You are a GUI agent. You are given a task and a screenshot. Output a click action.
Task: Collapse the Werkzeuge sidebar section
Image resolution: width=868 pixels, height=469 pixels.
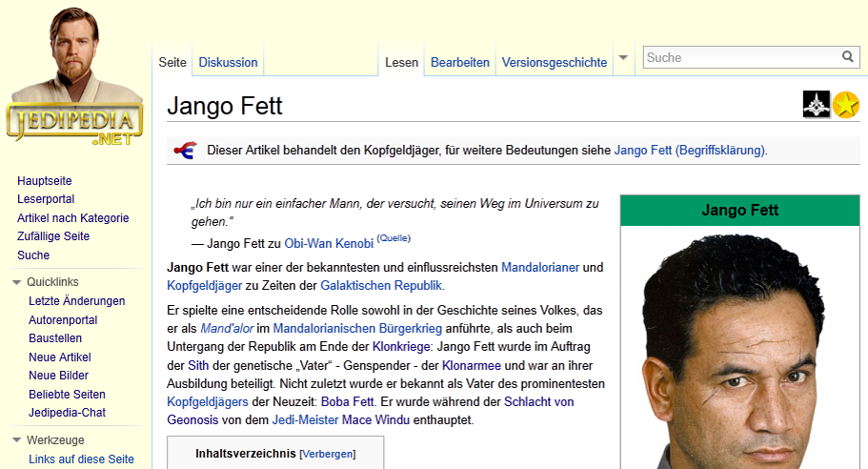(16, 440)
